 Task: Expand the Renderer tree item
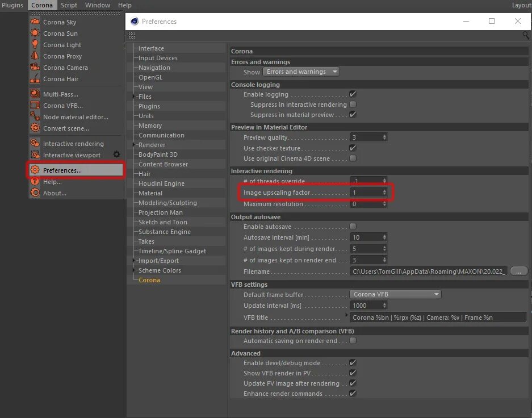[133, 144]
